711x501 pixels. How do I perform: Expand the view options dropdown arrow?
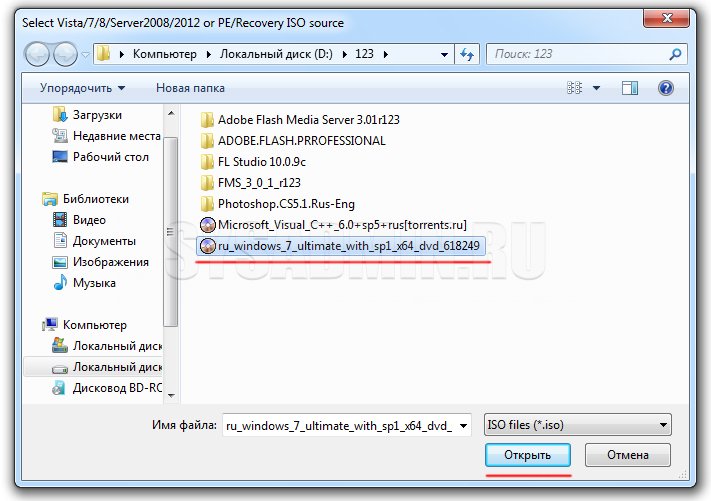tap(597, 88)
